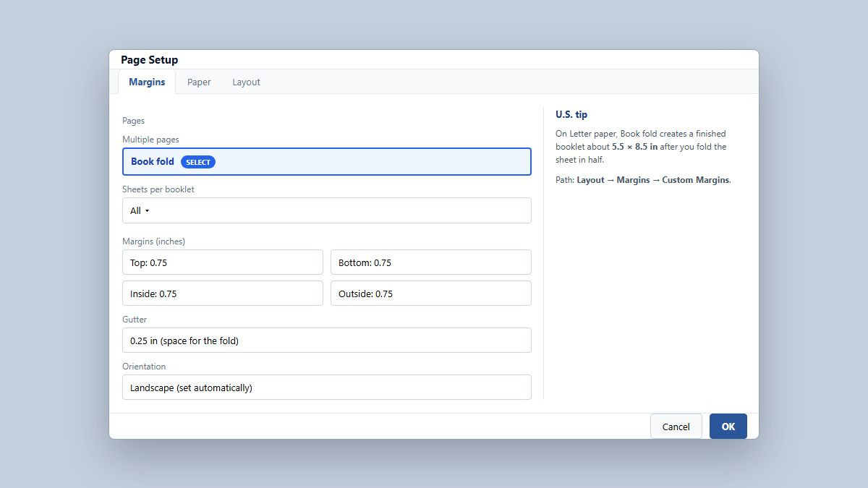
Task: Click the U.S. tip heading
Action: pyautogui.click(x=571, y=114)
